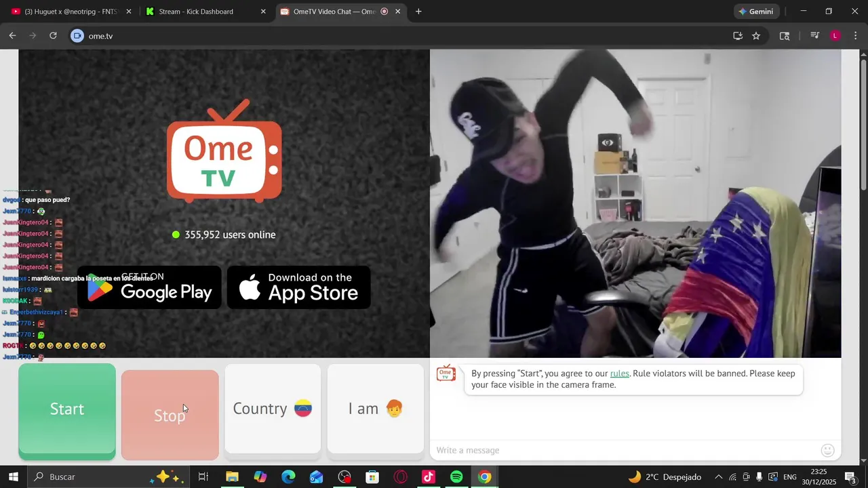Image resolution: width=868 pixels, height=488 pixels.
Task: Open the Google Play download badge
Action: (x=149, y=287)
